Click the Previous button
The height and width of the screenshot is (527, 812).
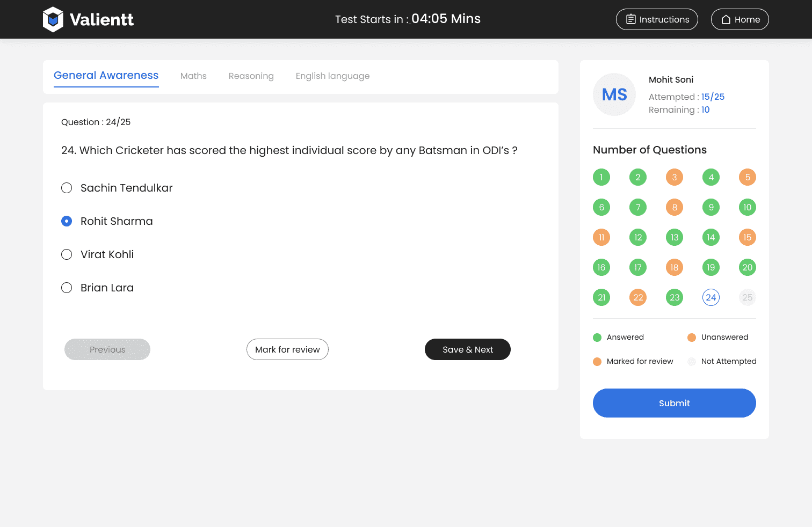click(x=107, y=349)
